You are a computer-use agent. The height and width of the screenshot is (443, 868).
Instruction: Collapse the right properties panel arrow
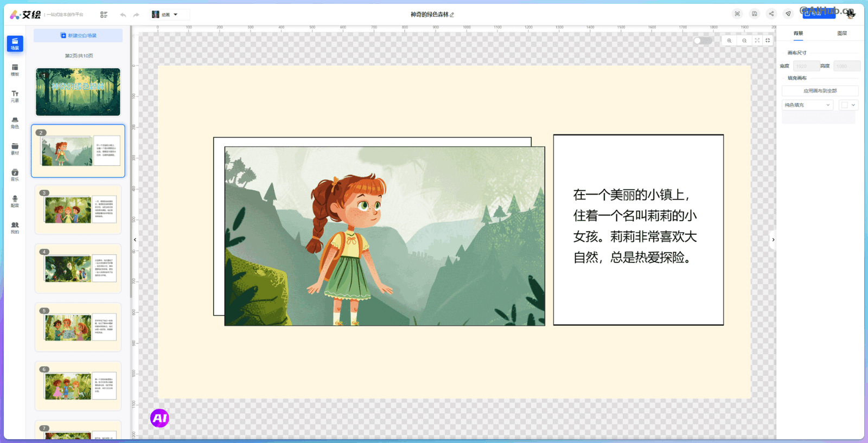pos(773,239)
